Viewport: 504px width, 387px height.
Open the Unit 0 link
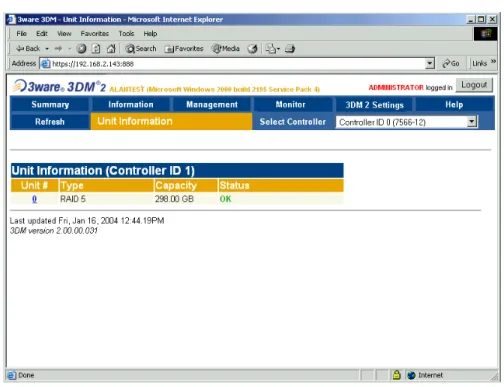34,199
